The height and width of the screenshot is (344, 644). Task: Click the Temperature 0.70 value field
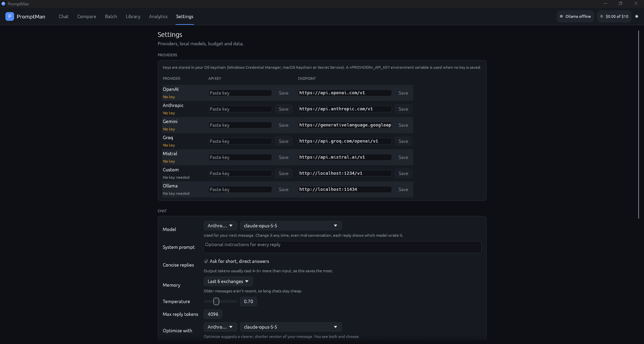coord(248,301)
